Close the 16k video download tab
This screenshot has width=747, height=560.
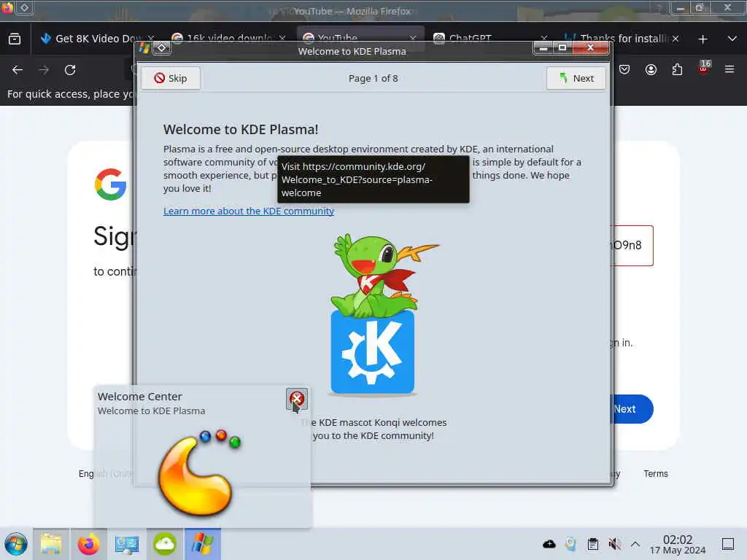tap(282, 38)
